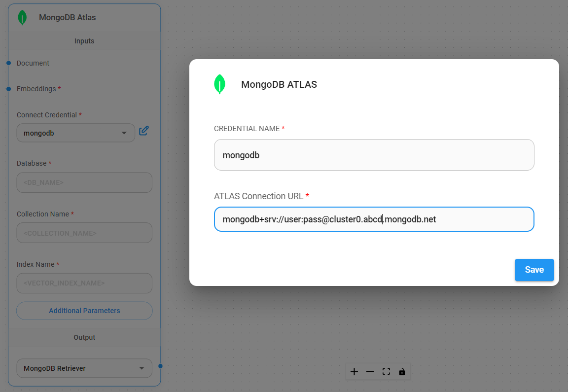This screenshot has width=568, height=392.
Task: Click the Document input connector dot
Action: pyautogui.click(x=9, y=63)
